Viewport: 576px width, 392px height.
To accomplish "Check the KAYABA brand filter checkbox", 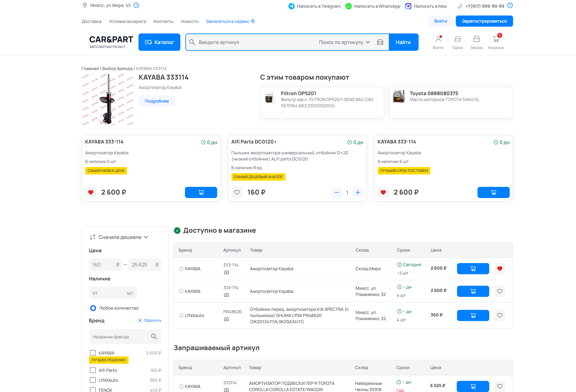I will (93, 353).
